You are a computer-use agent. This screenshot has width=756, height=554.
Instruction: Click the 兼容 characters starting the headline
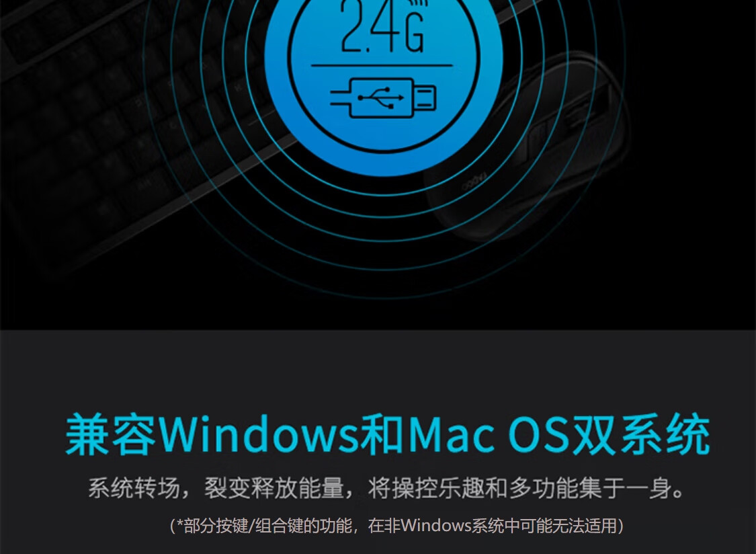pos(111,434)
